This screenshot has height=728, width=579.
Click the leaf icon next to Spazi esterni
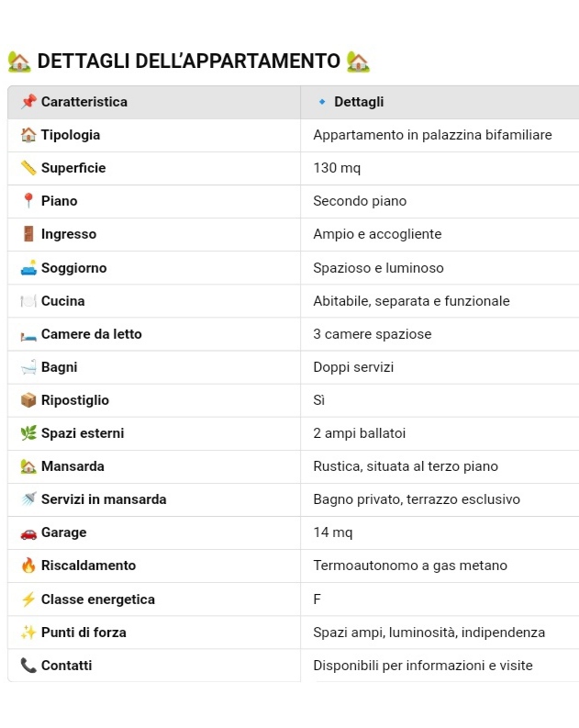(28, 432)
